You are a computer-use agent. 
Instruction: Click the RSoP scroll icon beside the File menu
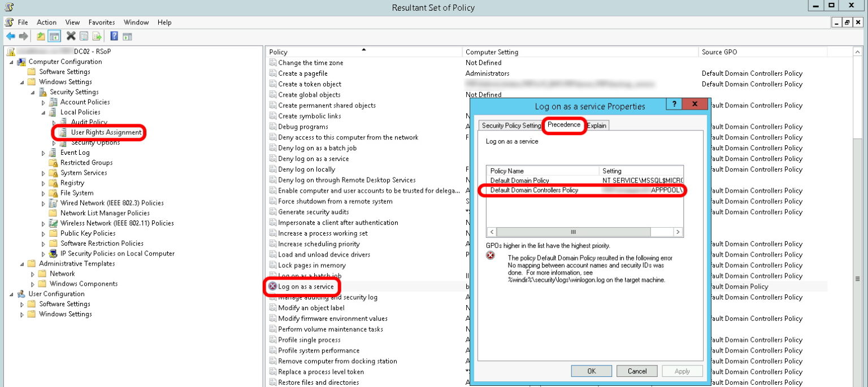click(x=9, y=22)
